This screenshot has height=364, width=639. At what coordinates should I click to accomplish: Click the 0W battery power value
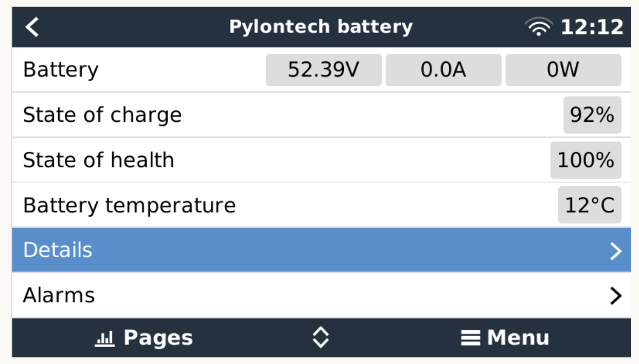pos(563,70)
